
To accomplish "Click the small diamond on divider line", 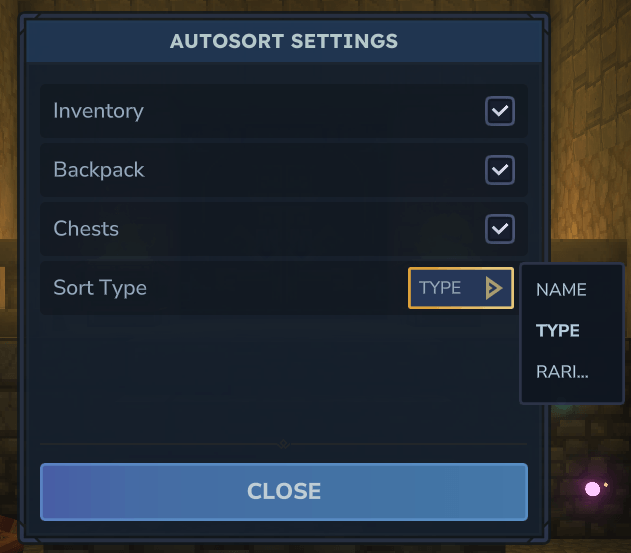I will [x=283, y=443].
